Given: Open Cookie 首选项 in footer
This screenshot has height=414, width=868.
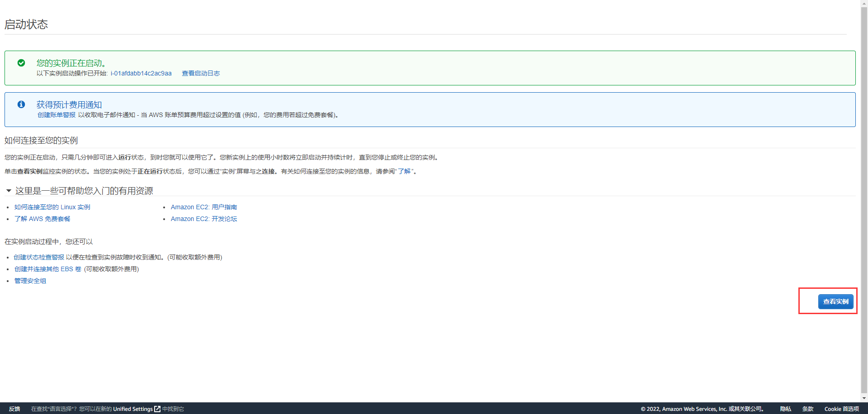Looking at the screenshot, I should [x=841, y=409].
